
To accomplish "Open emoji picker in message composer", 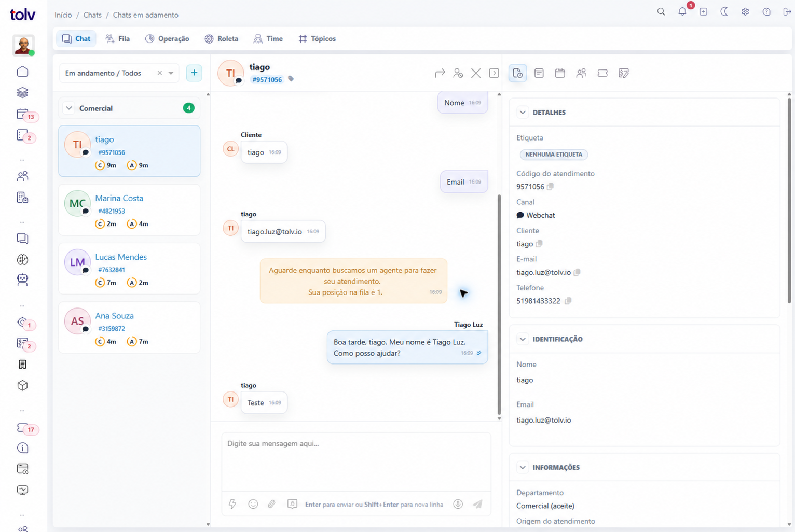I will click(253, 504).
